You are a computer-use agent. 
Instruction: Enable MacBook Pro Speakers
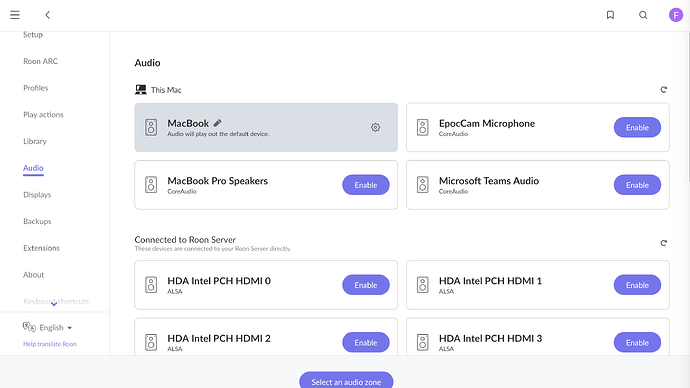point(366,185)
